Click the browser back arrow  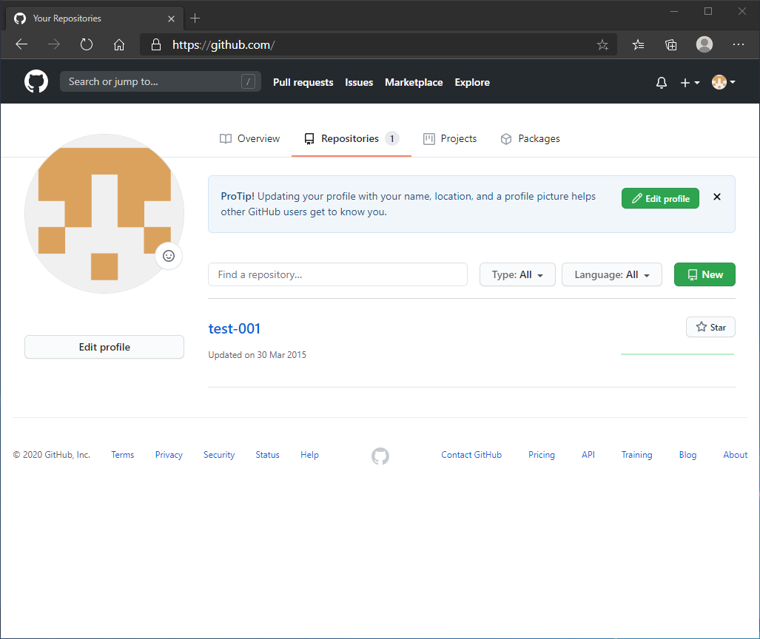tap(21, 45)
